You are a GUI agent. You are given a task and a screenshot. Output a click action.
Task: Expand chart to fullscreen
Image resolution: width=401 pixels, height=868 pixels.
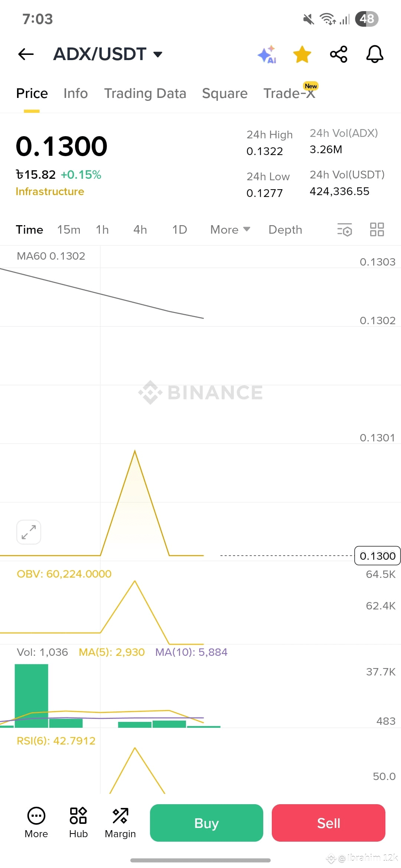29,532
